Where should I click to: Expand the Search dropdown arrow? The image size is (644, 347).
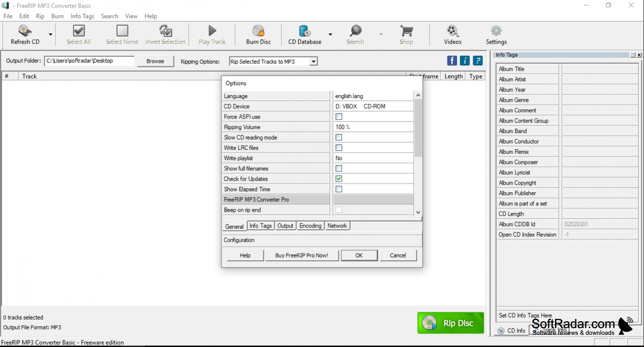pos(381,34)
